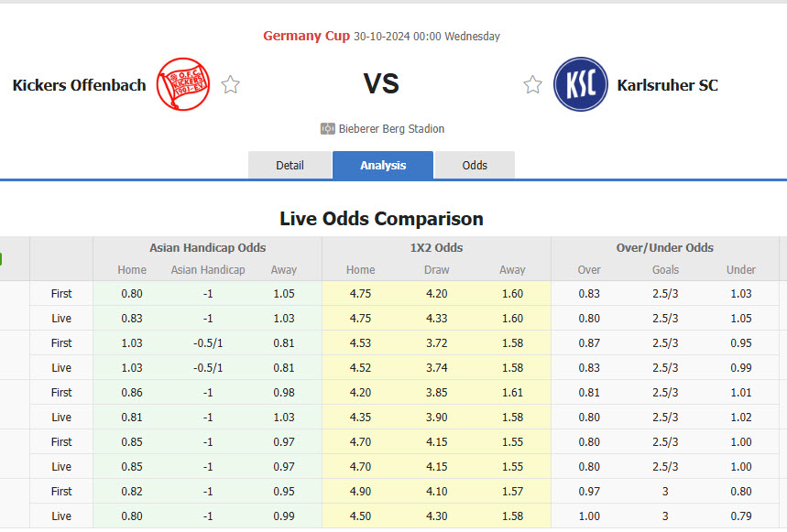Viewport: 787px width, 532px height.
Task: Switch to the Detail tab
Action: (x=290, y=166)
